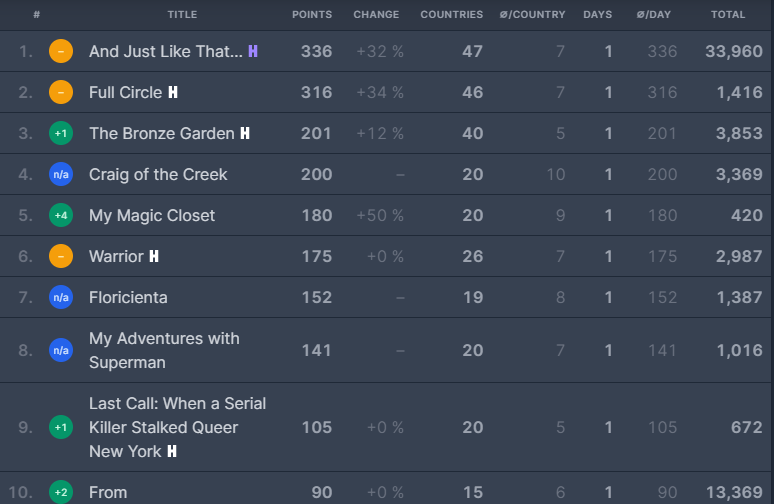This screenshot has height=504, width=774.
Task: Click the purple HBO icon beside And Just Like That
Action: pyautogui.click(x=253, y=51)
